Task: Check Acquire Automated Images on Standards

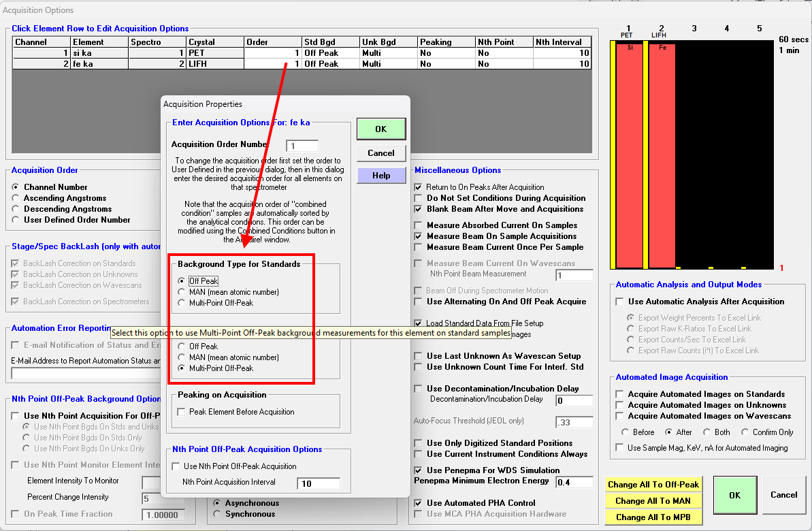Action: [620, 394]
